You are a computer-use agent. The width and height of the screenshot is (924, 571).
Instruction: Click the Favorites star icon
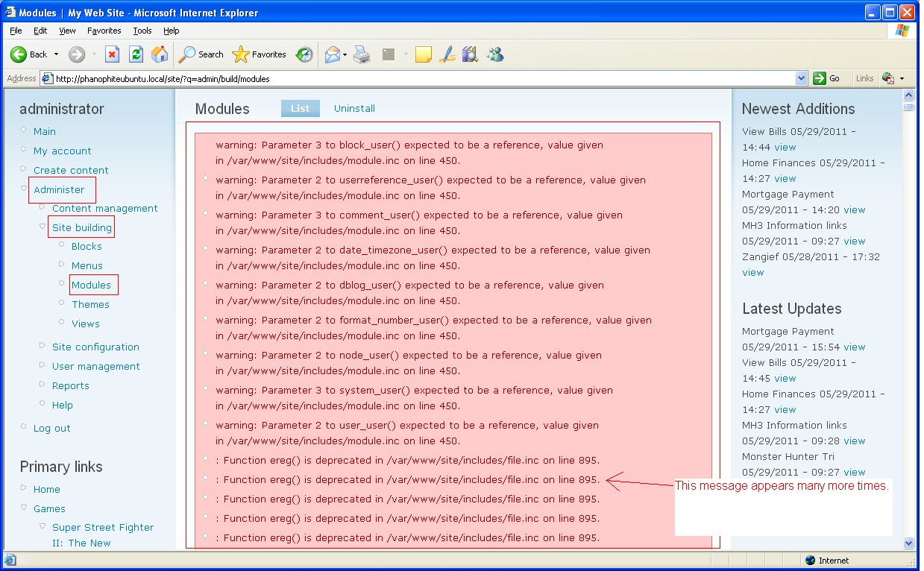click(240, 54)
